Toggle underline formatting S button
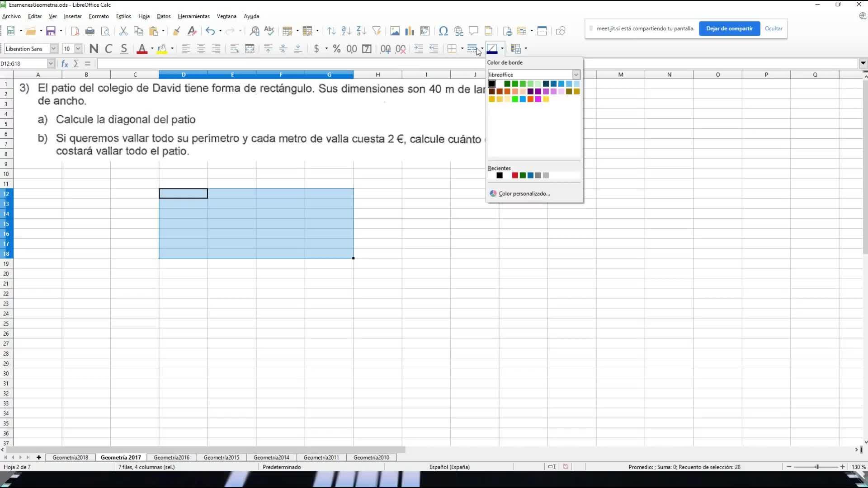Screen dimensions: 868x488 click(x=123, y=49)
